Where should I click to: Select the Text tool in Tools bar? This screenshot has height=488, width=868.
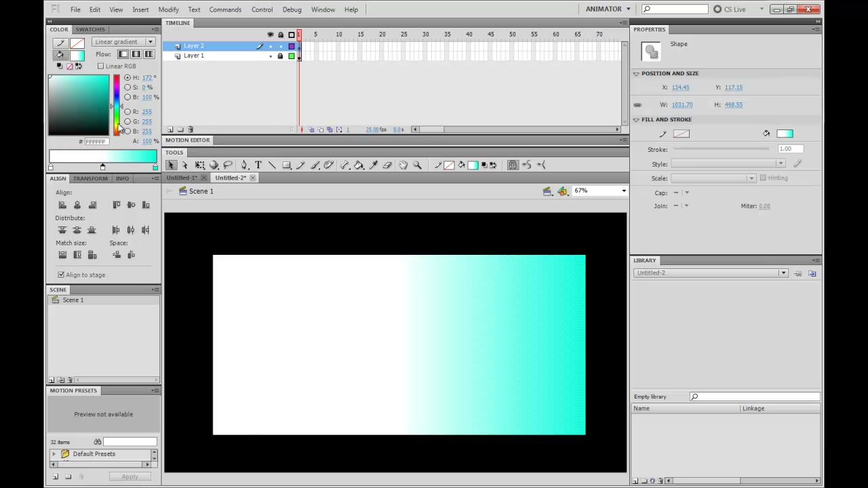(258, 165)
